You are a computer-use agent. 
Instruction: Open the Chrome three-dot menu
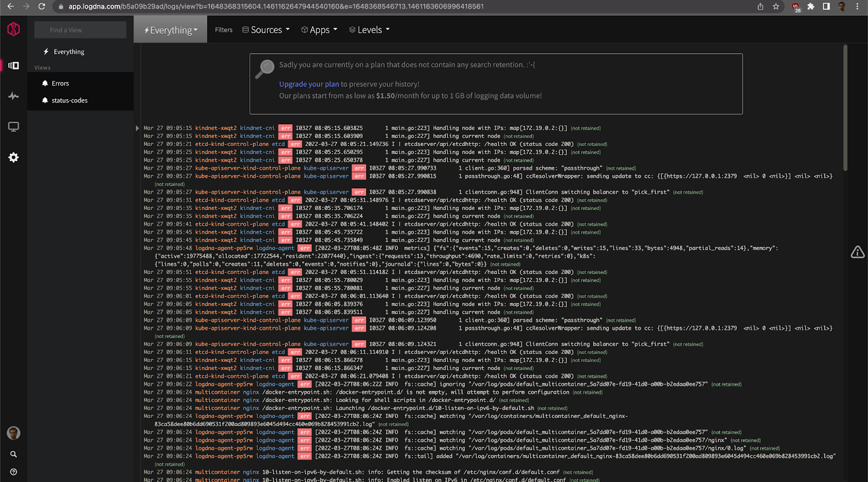857,7
